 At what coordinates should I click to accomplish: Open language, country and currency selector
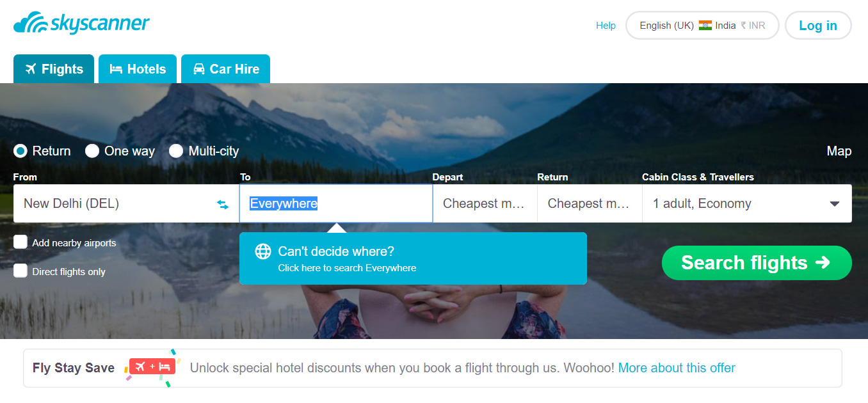pos(702,26)
